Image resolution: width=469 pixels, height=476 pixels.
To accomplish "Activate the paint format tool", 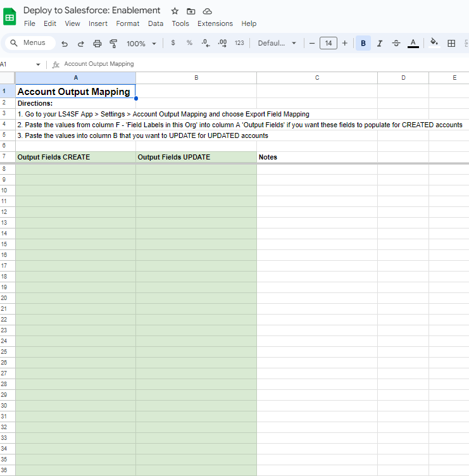I will 113,44.
